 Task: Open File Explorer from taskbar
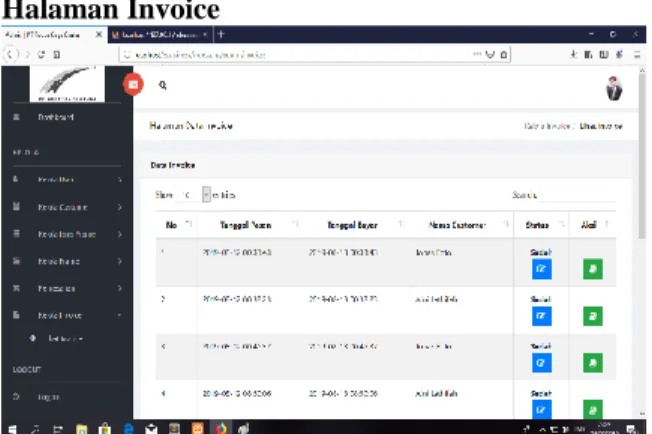point(82,429)
